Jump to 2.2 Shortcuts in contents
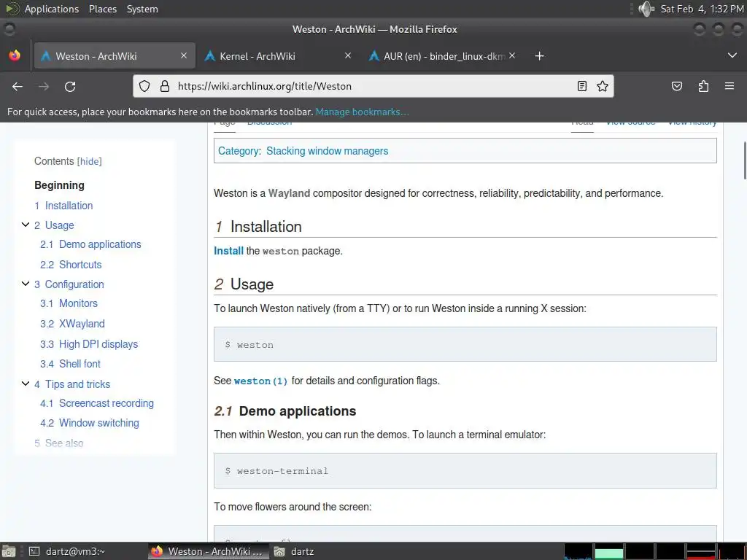The image size is (747, 560). [x=71, y=265]
